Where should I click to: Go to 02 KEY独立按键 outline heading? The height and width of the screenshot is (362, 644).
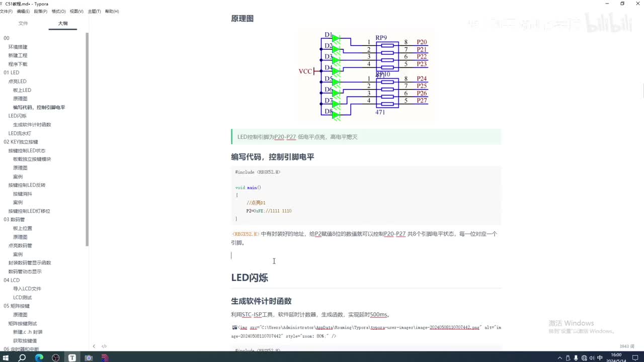21,142
